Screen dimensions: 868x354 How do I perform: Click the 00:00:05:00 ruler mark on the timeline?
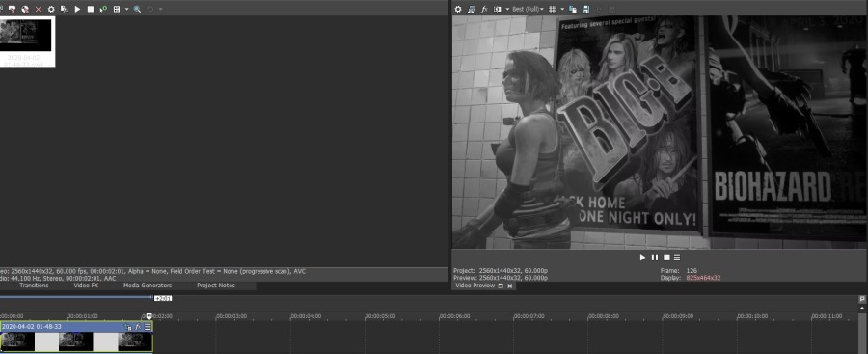pyautogui.click(x=380, y=316)
